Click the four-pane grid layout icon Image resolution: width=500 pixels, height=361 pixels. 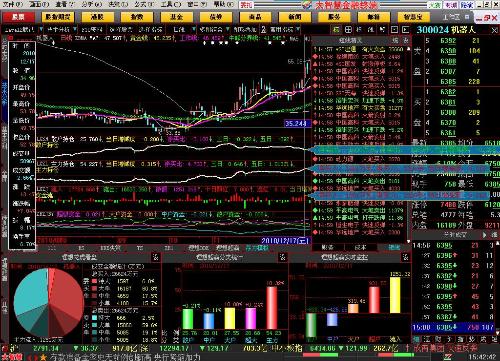pos(348,30)
